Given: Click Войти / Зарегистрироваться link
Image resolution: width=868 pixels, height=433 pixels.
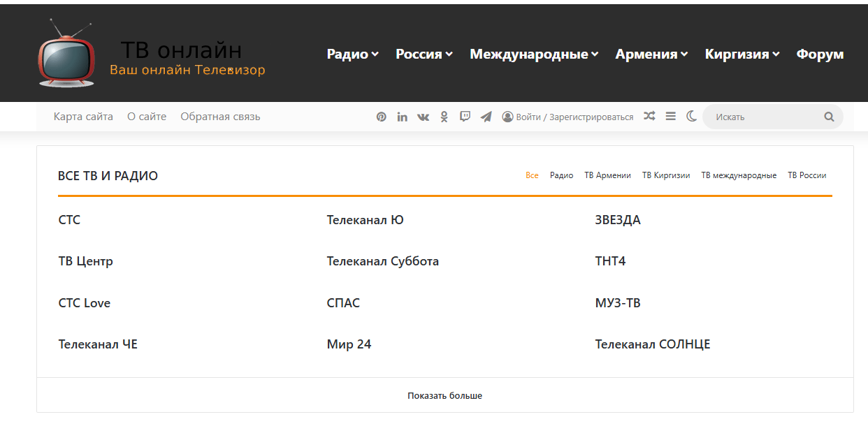Looking at the screenshot, I should pyautogui.click(x=574, y=117).
